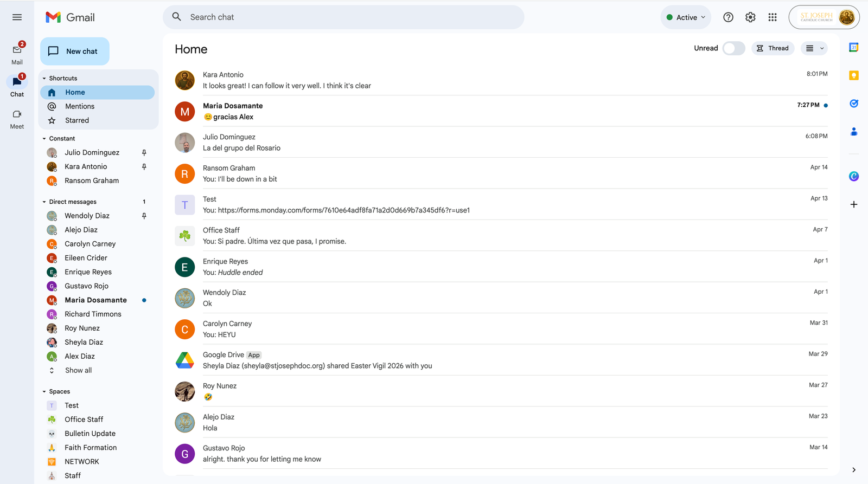Start a New chat
This screenshot has width=868, height=484.
(75, 51)
